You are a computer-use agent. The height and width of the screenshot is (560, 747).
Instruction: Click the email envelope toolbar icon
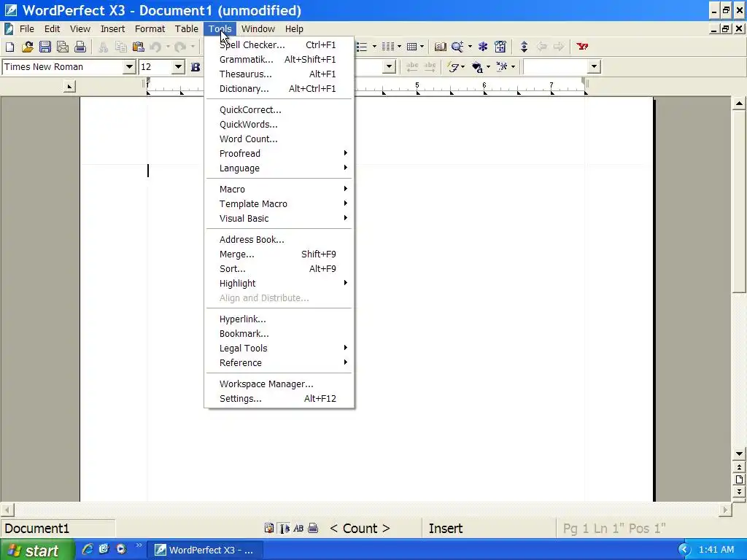coord(63,47)
